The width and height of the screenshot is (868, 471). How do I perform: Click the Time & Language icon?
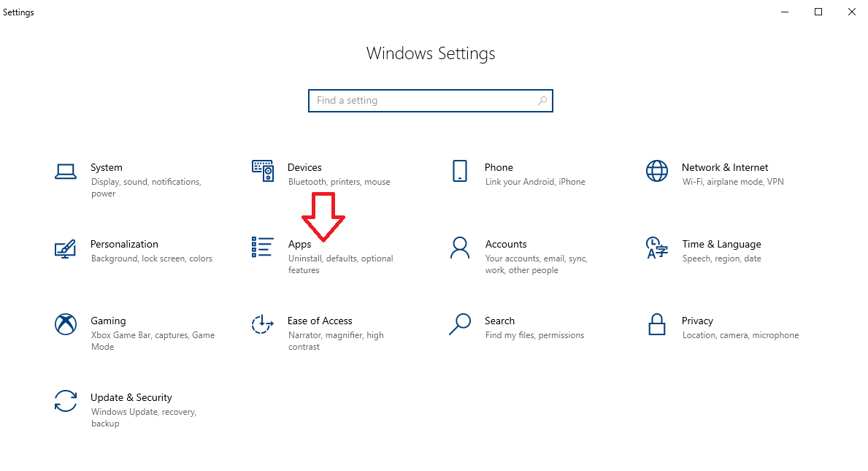656,248
